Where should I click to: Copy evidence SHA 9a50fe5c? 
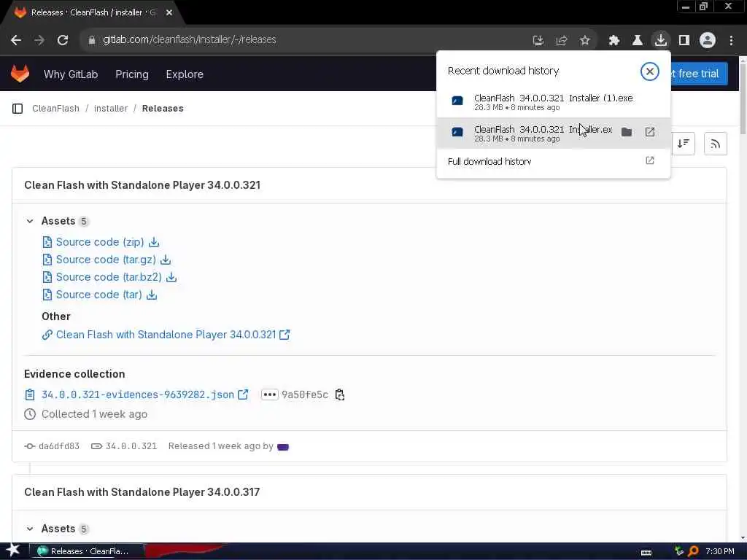pyautogui.click(x=340, y=394)
